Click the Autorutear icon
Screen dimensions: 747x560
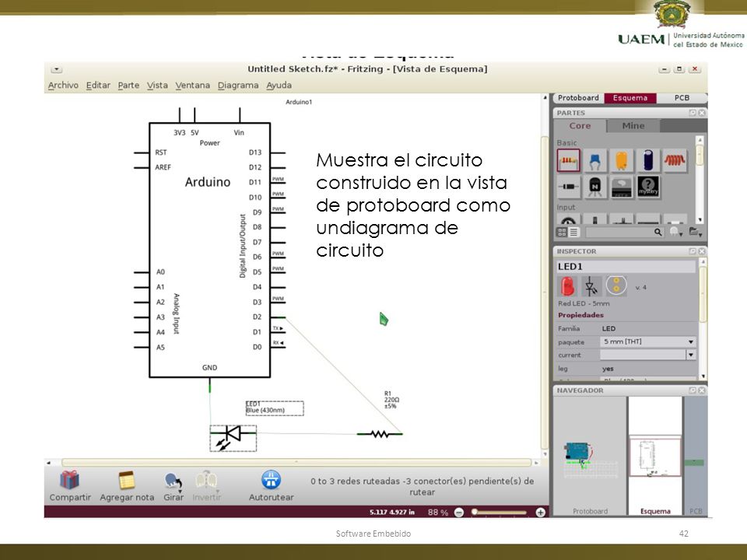[x=271, y=480]
